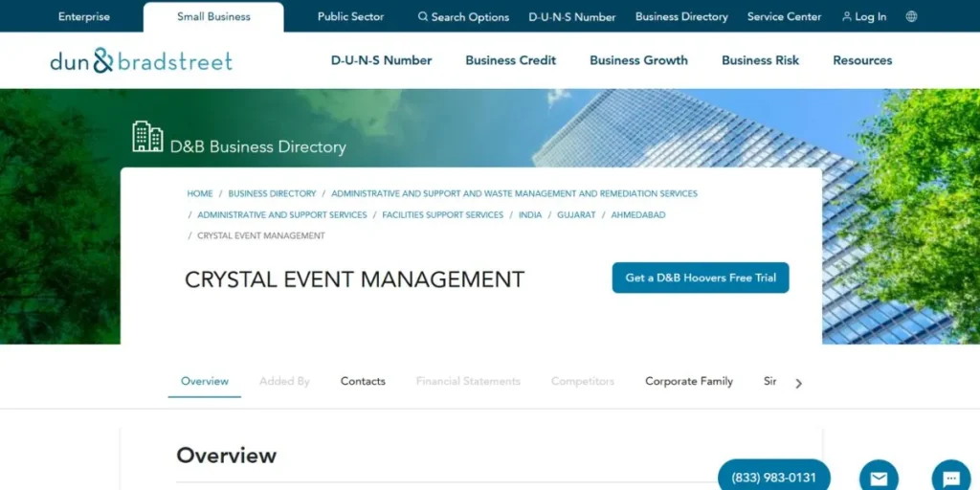
Task: Open the Business Risk menu
Action: tap(760, 60)
